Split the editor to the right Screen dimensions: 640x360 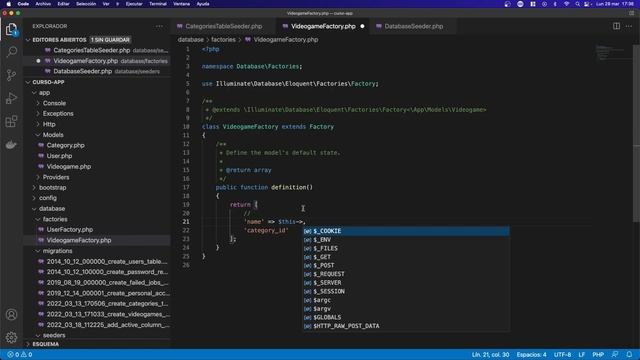616,26
